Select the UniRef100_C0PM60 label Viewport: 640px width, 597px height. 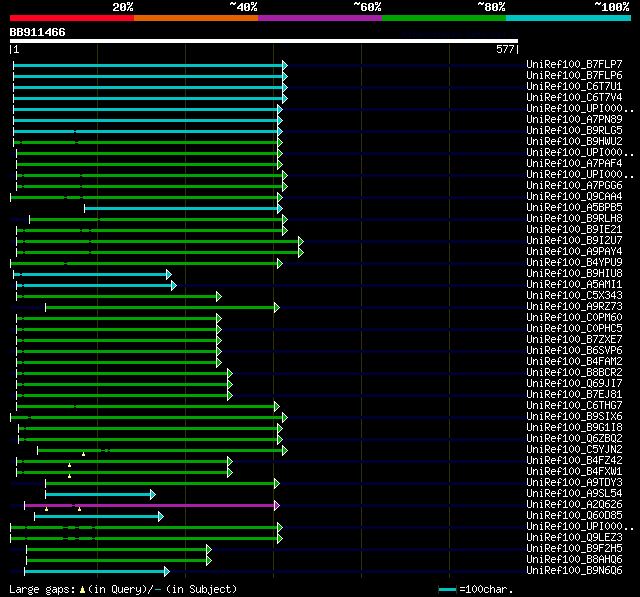(574, 318)
